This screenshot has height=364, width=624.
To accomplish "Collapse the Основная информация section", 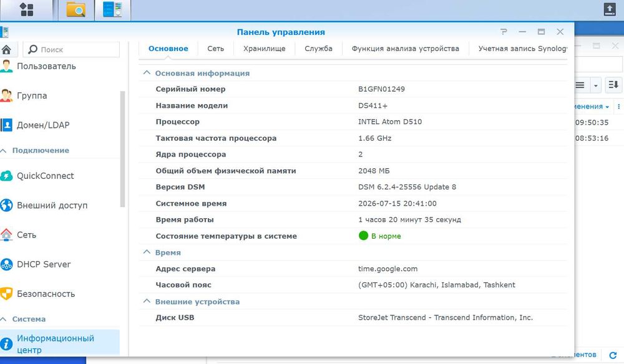I will (x=147, y=73).
